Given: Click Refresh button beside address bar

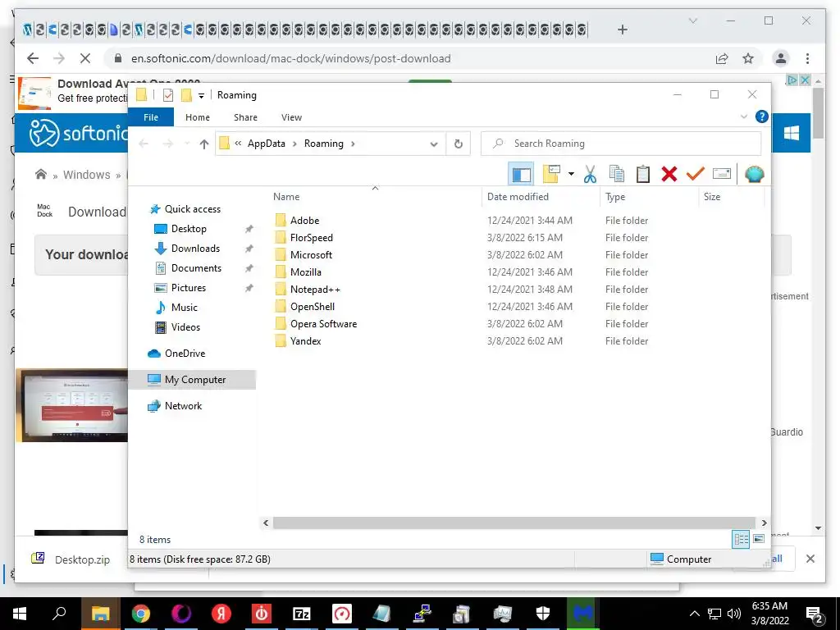Looking at the screenshot, I should [458, 144].
